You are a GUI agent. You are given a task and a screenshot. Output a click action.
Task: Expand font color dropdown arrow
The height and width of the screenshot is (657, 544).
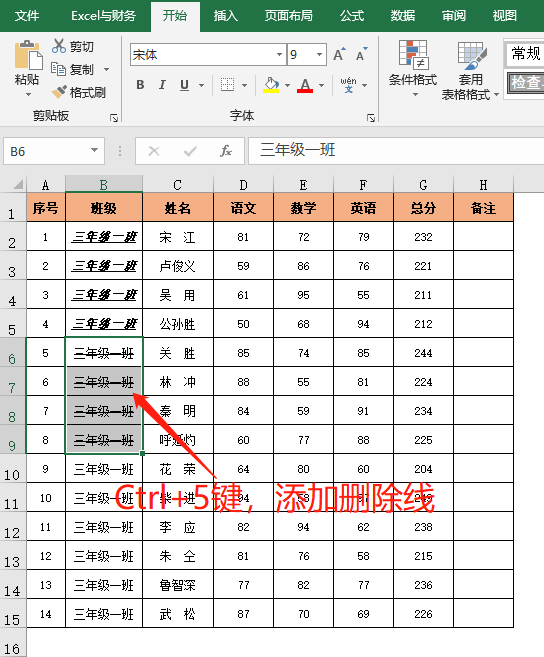(x=321, y=85)
